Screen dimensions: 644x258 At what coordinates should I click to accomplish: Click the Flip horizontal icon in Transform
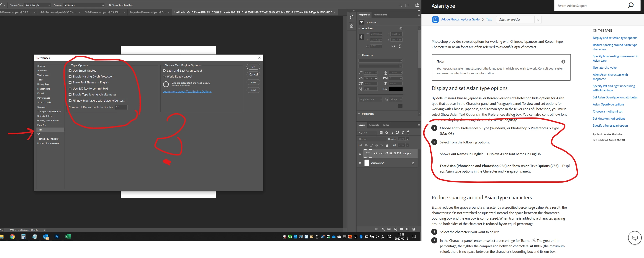[x=393, y=46]
